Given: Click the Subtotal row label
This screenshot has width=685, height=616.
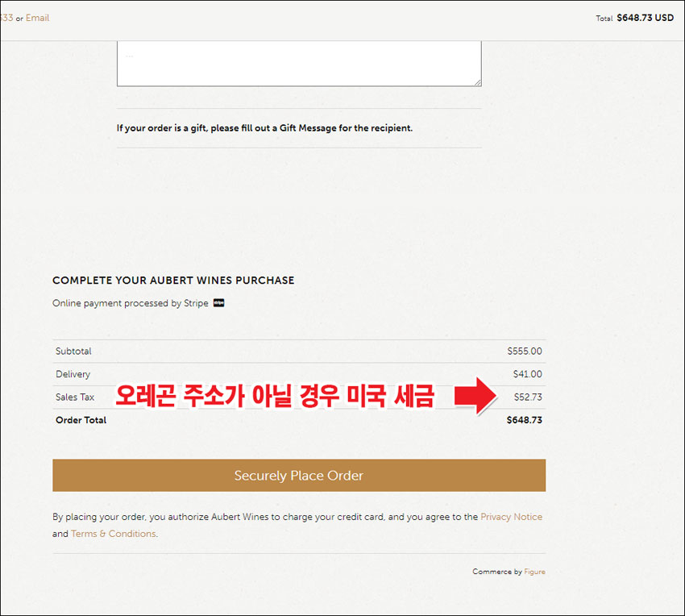Looking at the screenshot, I should [73, 351].
